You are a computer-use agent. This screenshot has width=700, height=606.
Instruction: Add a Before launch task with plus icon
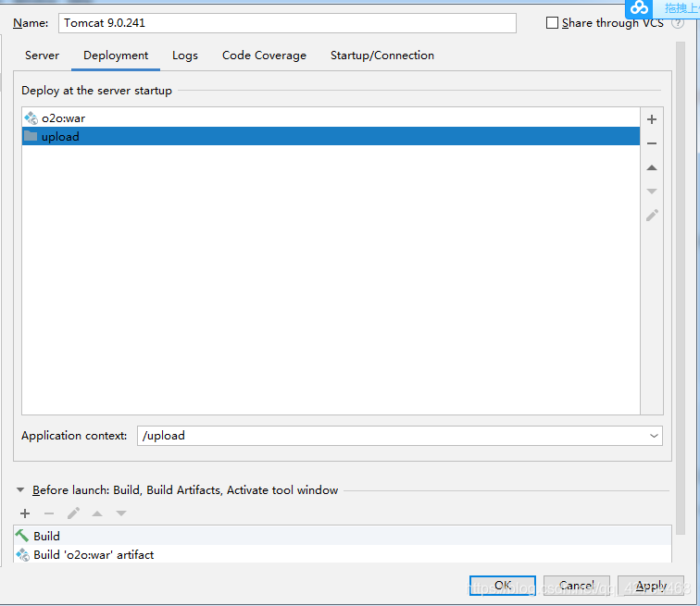[25, 513]
